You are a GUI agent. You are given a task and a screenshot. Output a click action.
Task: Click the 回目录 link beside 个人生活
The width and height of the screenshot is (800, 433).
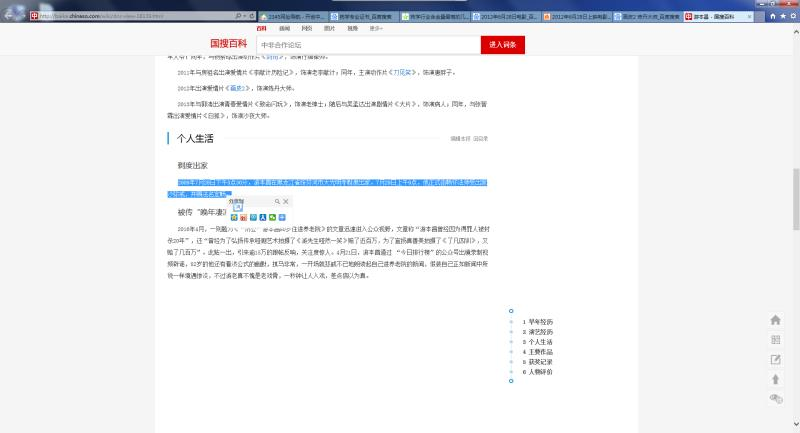coord(480,139)
